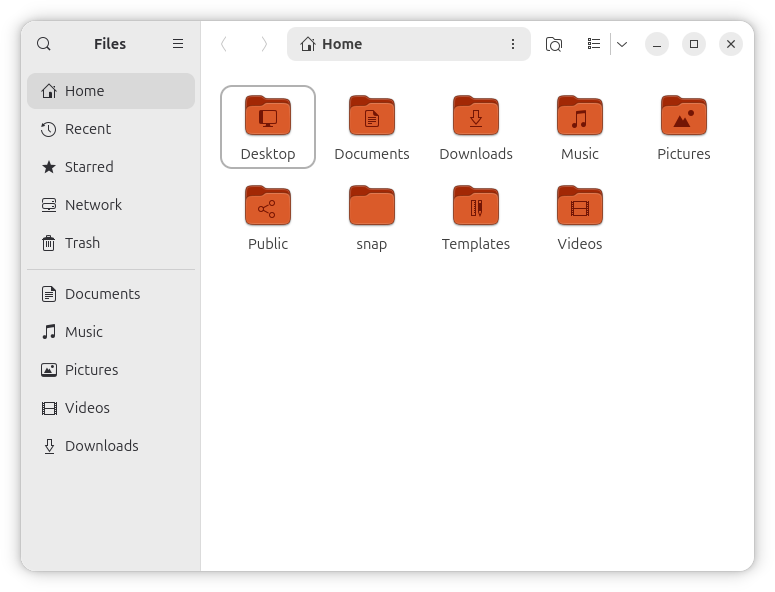
Task: Open Starred in the sidebar
Action: click(111, 167)
